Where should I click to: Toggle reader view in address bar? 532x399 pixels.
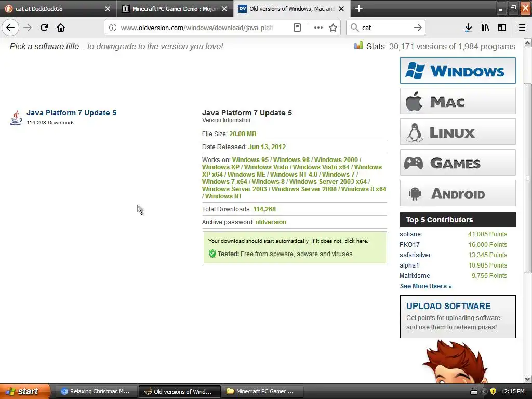297,28
